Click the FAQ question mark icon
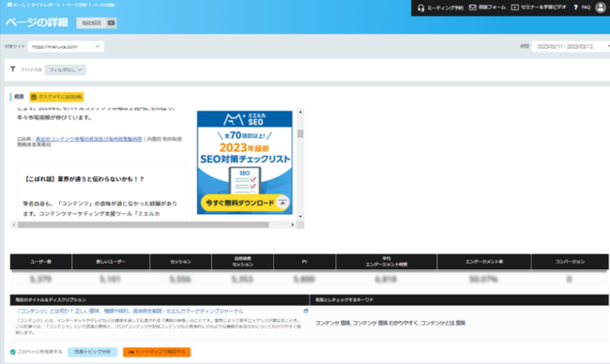Image resolution: width=610 pixels, height=364 pixels. (575, 8)
